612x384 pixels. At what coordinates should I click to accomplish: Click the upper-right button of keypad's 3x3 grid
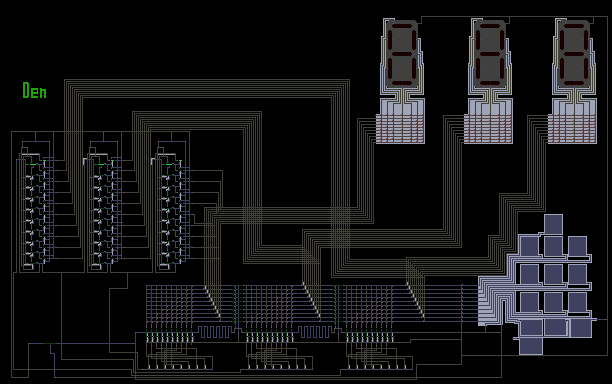tap(577, 246)
